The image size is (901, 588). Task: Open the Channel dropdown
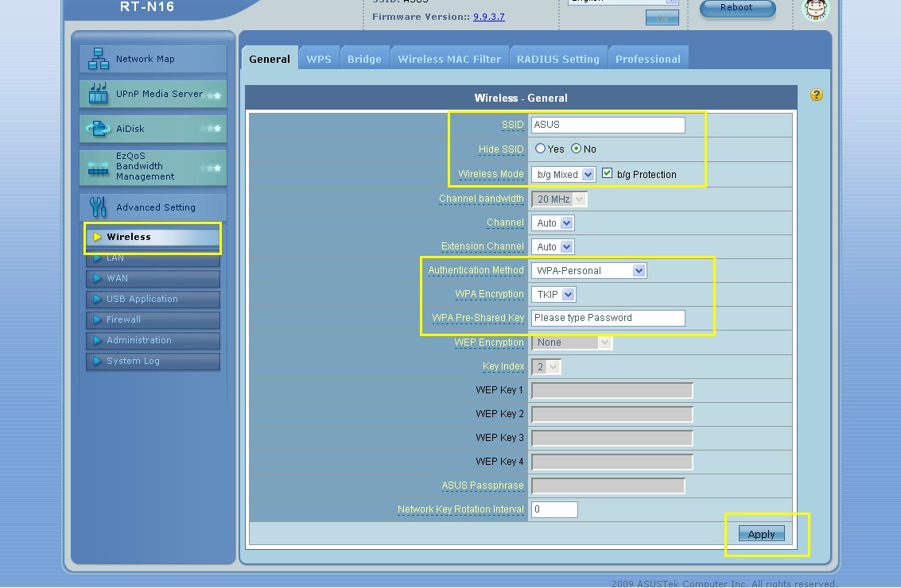click(x=553, y=222)
